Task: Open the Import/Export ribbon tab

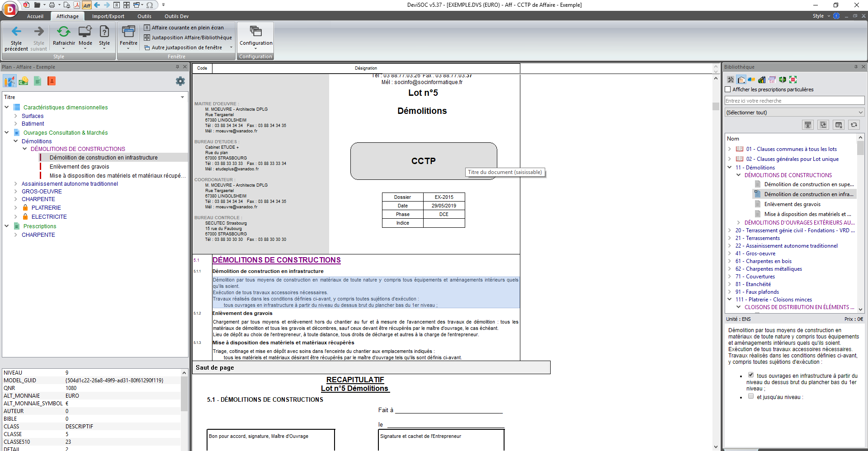Action: [x=108, y=16]
